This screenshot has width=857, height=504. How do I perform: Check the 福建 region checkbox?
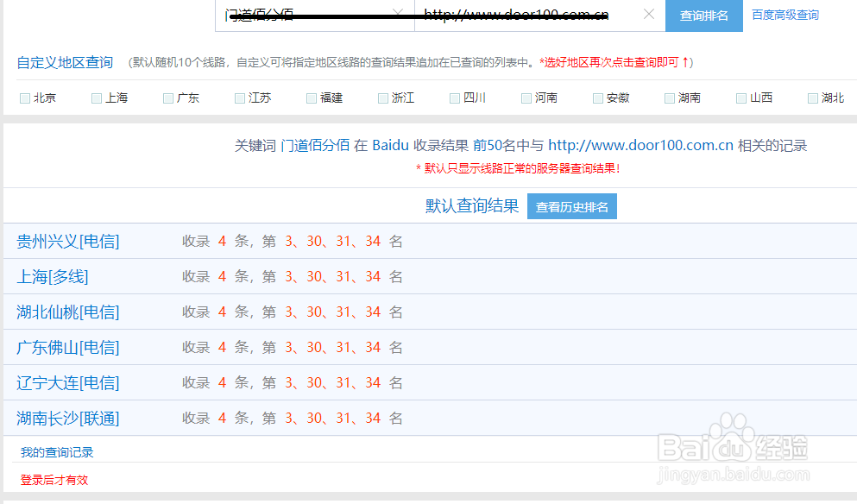(x=311, y=98)
